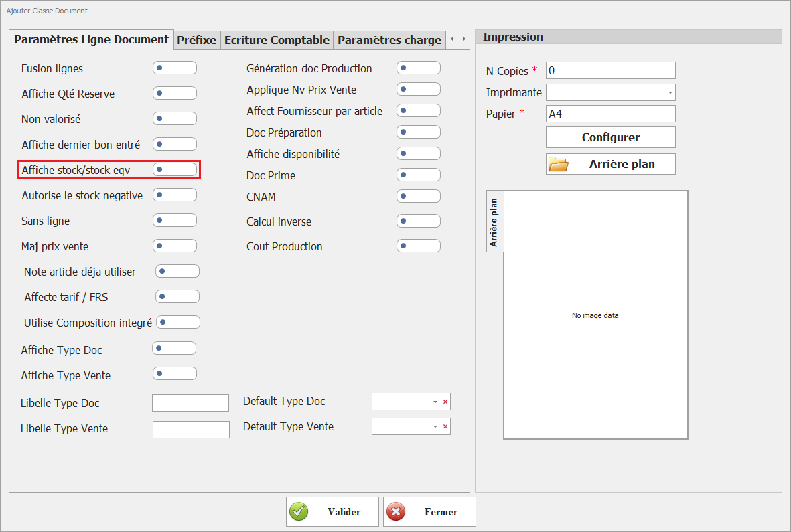Select Paramètres Ligne Document tab
This screenshot has height=532, width=791.
(91, 39)
